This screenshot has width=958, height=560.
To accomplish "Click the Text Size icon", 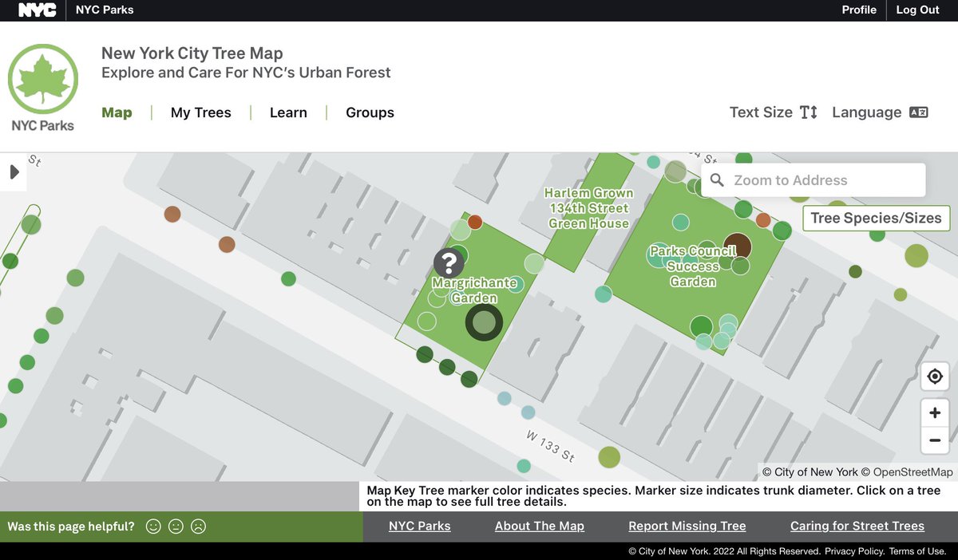I will (809, 112).
